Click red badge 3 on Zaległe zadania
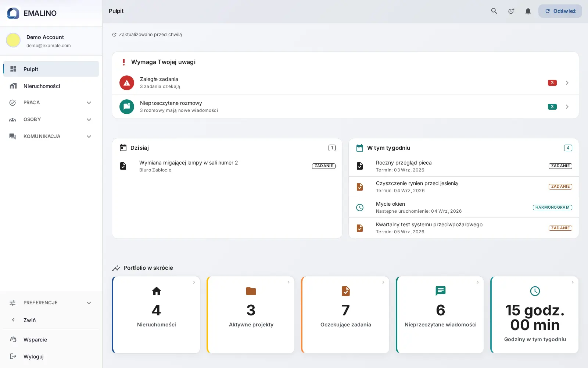 tap(552, 83)
